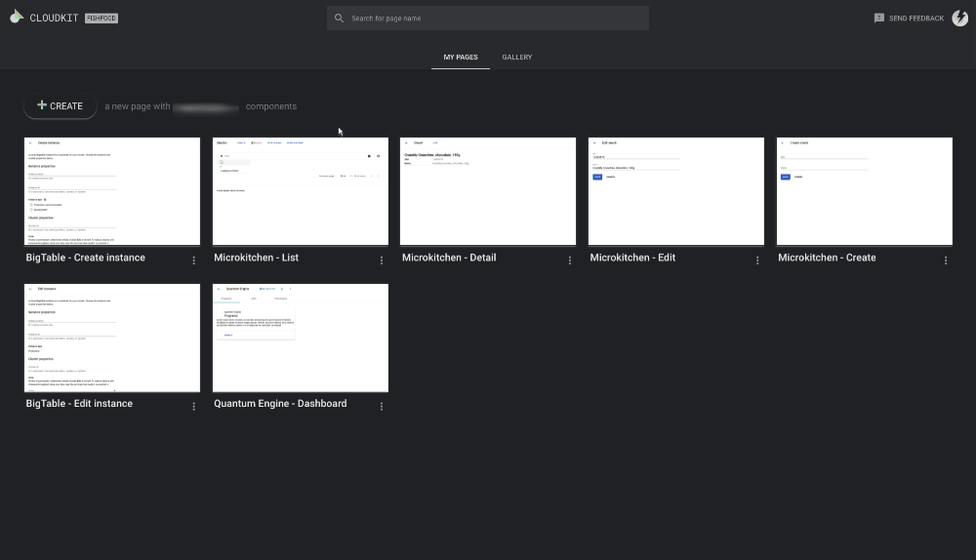976x560 pixels.
Task: Open the components type dropdown
Action: coord(206,107)
